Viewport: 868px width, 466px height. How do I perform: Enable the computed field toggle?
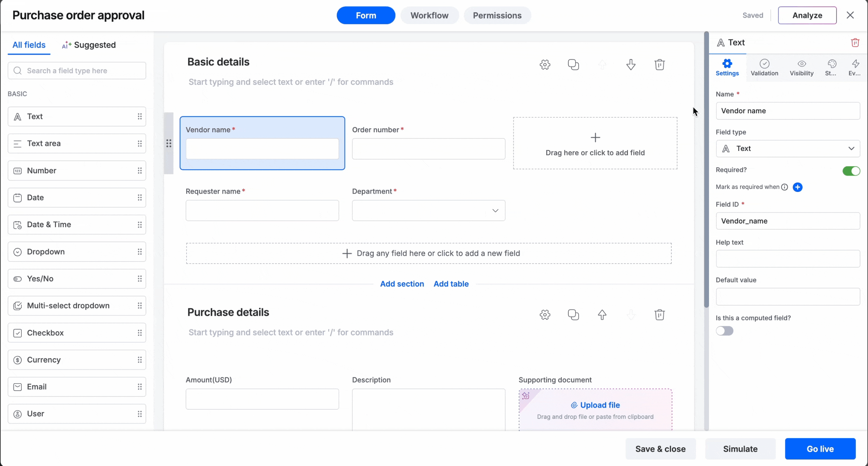[725, 331]
